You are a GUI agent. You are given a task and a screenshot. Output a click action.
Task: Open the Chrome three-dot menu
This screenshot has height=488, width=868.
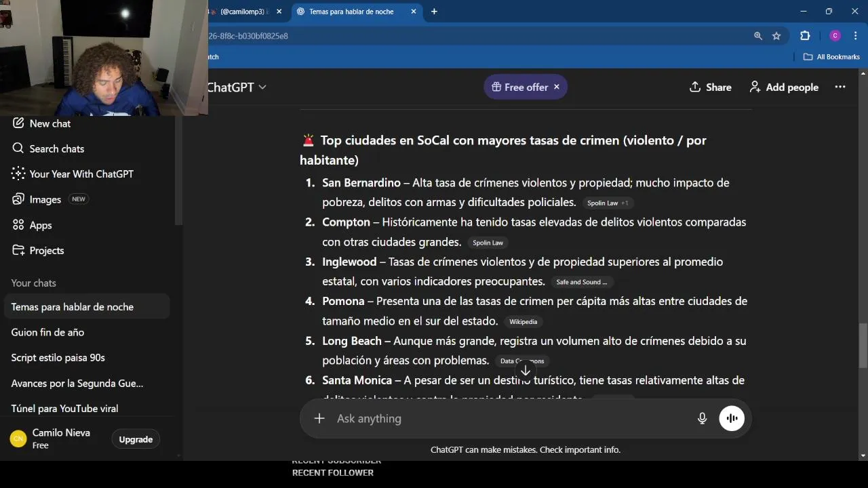click(855, 36)
